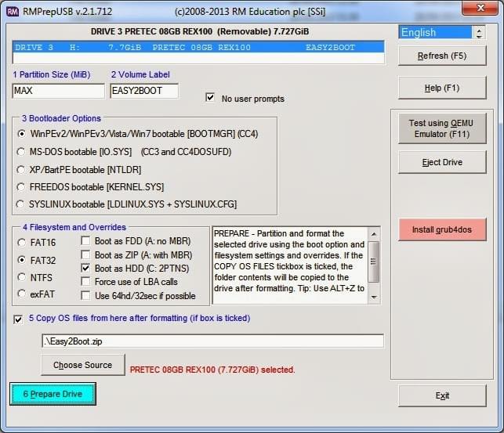Toggle Copy OS files after formatting checkbox
Image resolution: width=504 pixels, height=433 pixels.
click(18, 319)
